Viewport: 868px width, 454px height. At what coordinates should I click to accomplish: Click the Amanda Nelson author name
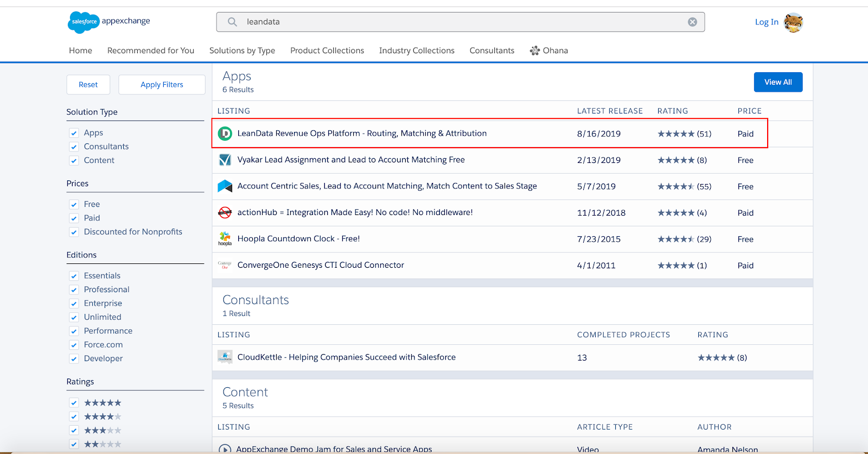pyautogui.click(x=727, y=450)
